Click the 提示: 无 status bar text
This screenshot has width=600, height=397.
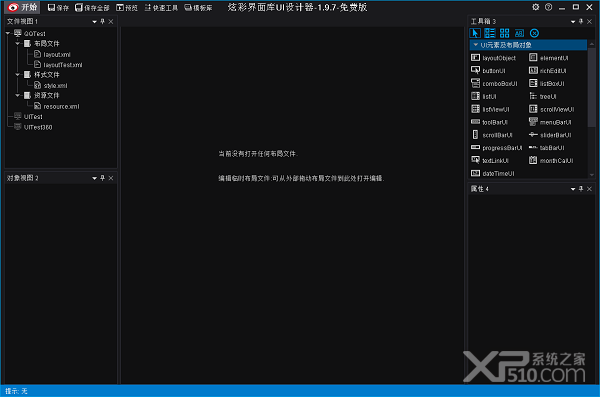16,391
